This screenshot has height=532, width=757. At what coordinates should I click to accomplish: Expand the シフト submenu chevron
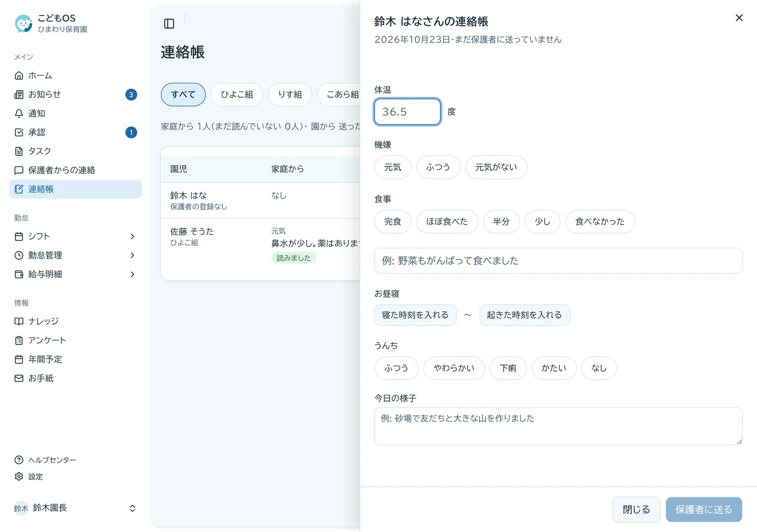click(x=132, y=236)
